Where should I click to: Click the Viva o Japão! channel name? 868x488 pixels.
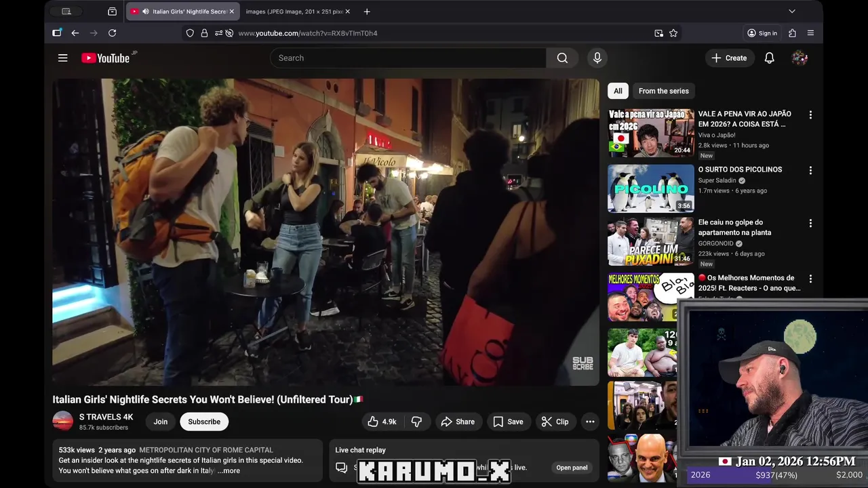[x=717, y=136]
